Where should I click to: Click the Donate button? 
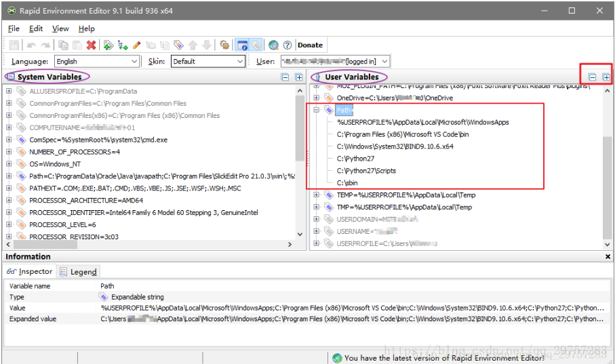(x=311, y=45)
